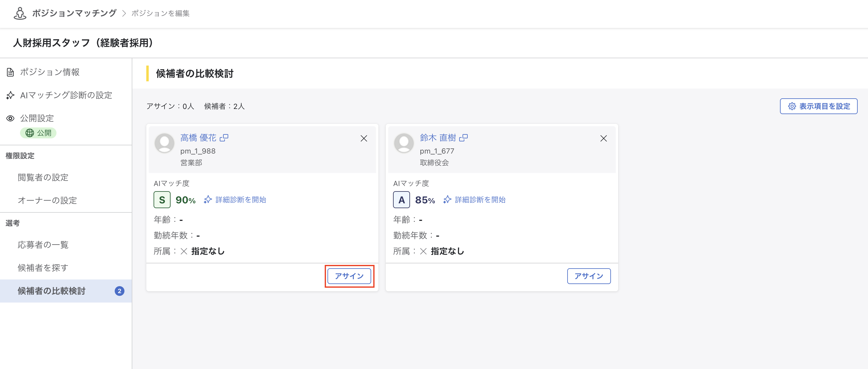The height and width of the screenshot is (369, 868).
Task: Click 表示項目を設定 button
Action: click(x=819, y=107)
